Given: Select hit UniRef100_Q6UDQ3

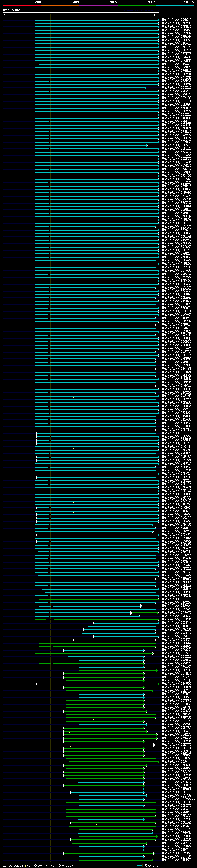Looking at the screenshot, I should point(177,338).
